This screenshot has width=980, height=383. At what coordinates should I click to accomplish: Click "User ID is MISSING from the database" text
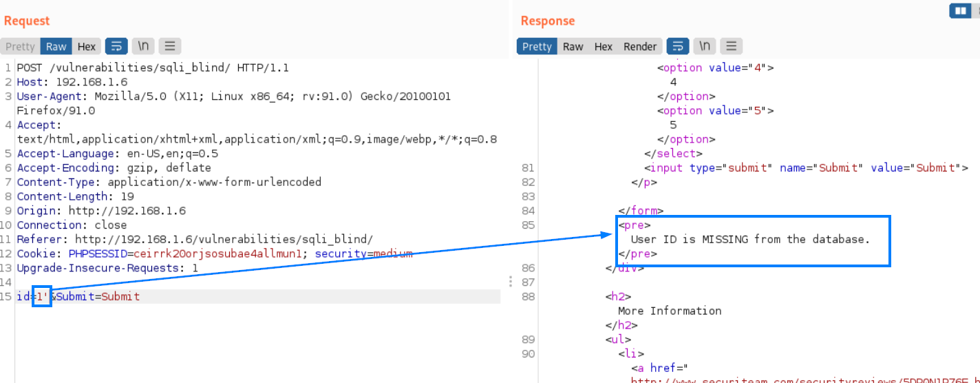tap(750, 239)
